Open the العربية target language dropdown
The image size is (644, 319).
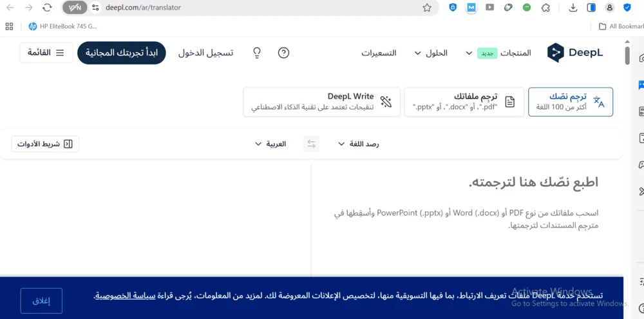point(270,144)
